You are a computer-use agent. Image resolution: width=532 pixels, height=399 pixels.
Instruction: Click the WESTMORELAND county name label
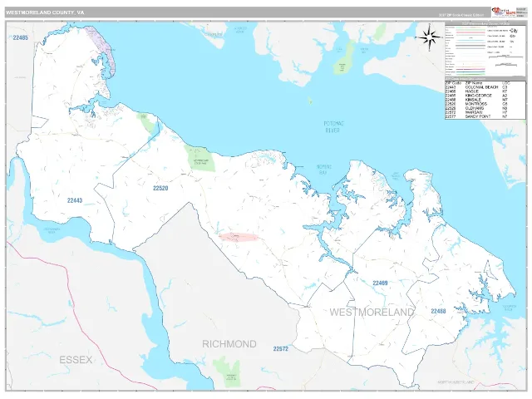[x=372, y=313]
